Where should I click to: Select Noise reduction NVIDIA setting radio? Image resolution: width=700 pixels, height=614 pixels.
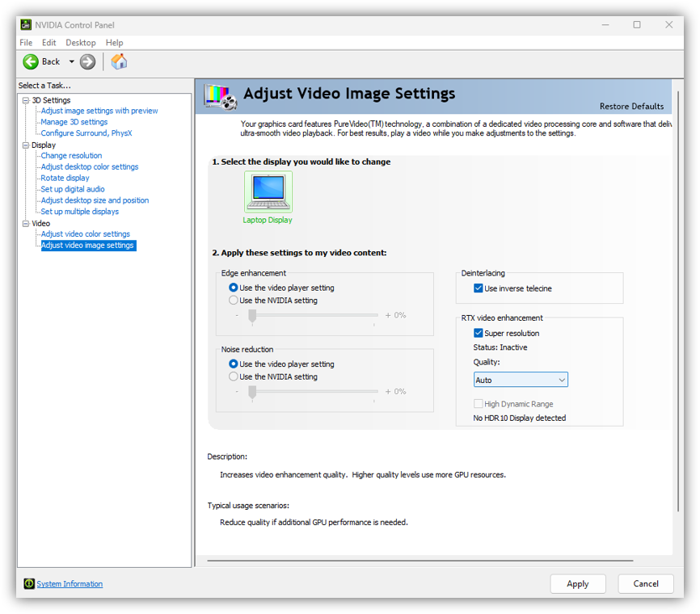pyautogui.click(x=233, y=376)
